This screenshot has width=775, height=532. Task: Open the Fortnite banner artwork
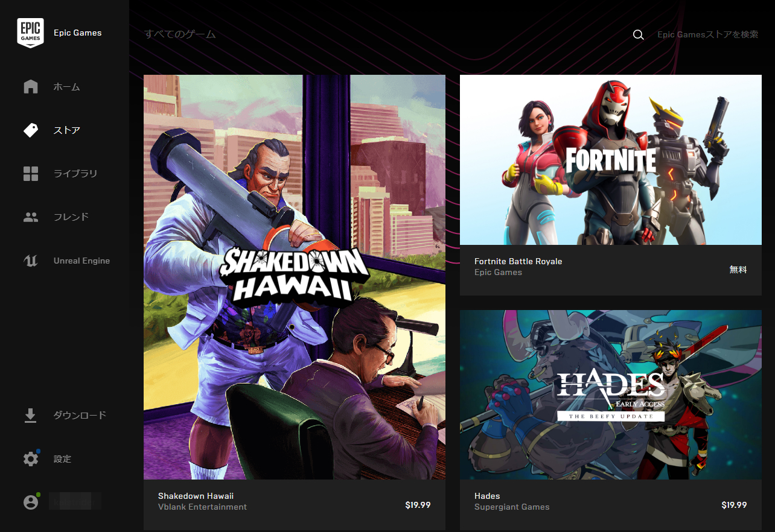pos(611,160)
